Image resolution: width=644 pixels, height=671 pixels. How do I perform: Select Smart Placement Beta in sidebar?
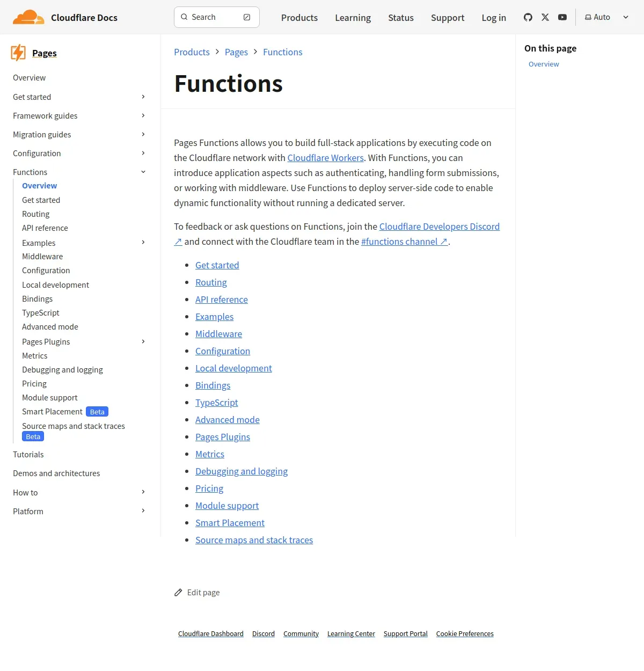(65, 412)
